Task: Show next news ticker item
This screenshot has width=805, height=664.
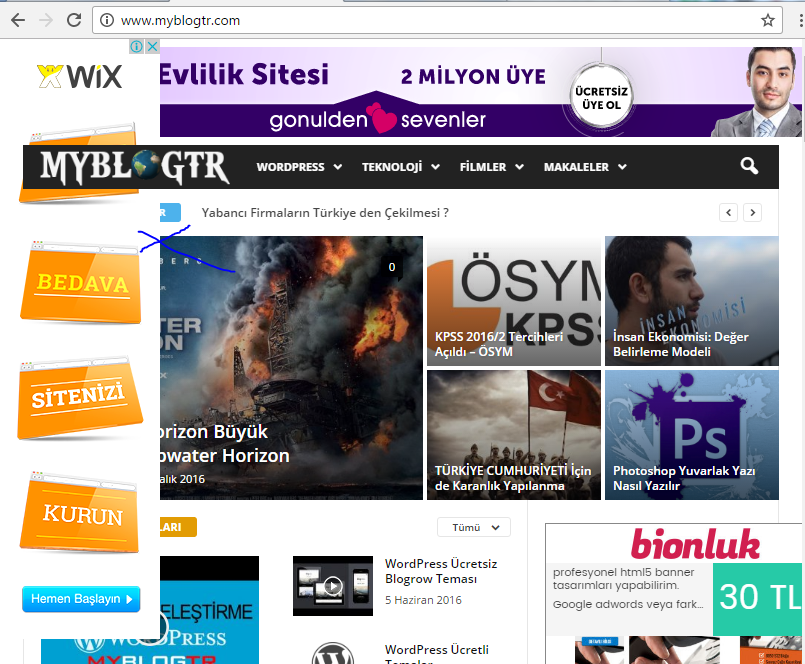Action: pos(753,213)
